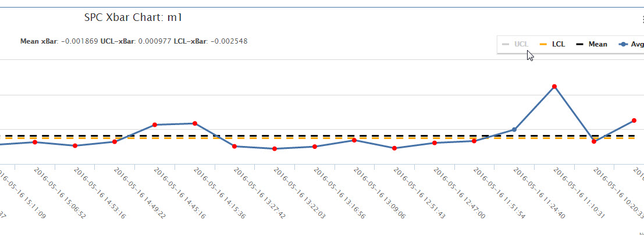Click the blue data point before the peak
Screen dimensions: 644x235
point(514,130)
